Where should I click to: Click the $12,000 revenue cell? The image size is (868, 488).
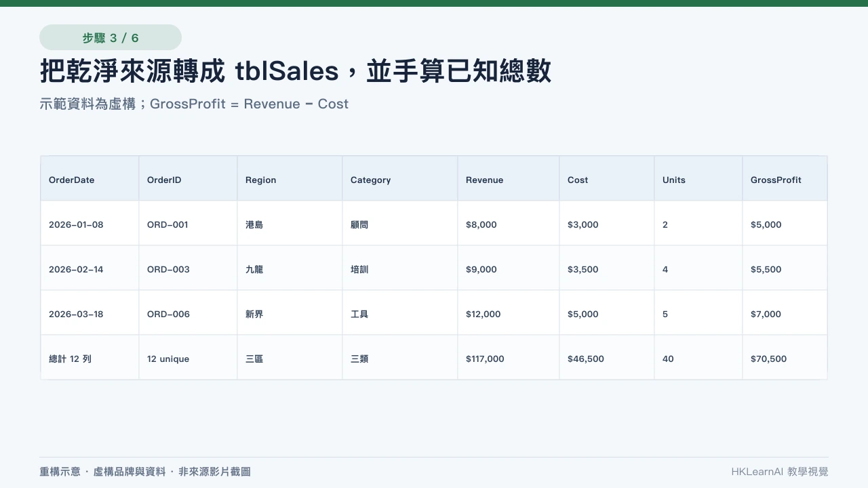pyautogui.click(x=509, y=312)
